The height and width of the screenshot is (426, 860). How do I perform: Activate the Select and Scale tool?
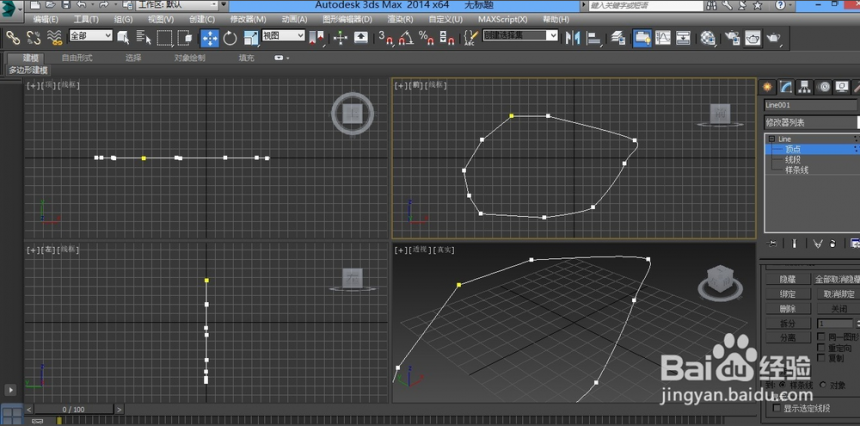point(251,38)
